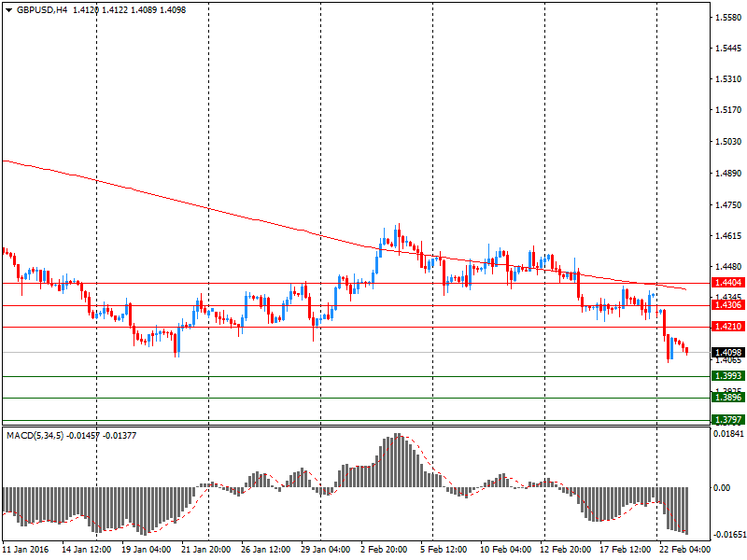Click the 0.00 MACD zero level label
The image size is (747, 560).
(x=722, y=487)
